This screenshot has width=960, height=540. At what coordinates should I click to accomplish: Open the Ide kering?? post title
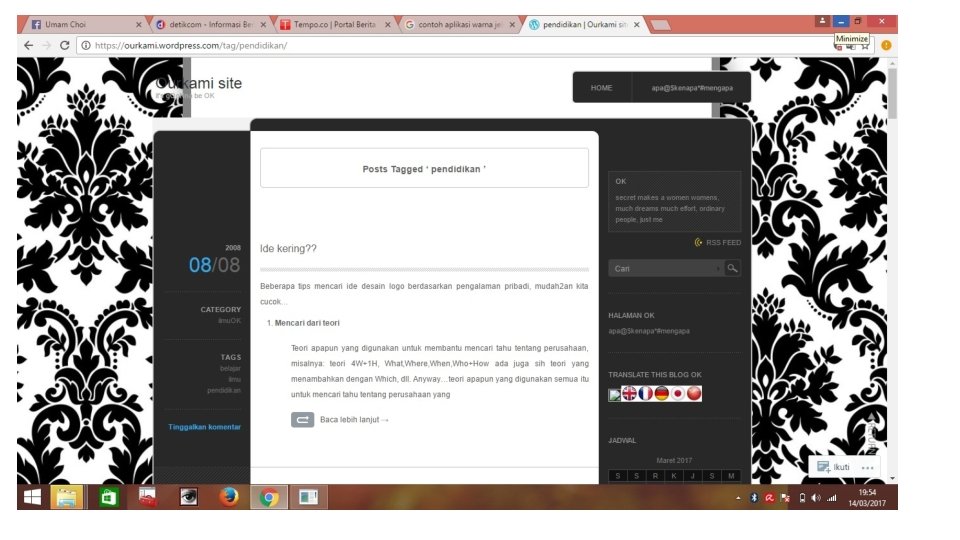288,249
